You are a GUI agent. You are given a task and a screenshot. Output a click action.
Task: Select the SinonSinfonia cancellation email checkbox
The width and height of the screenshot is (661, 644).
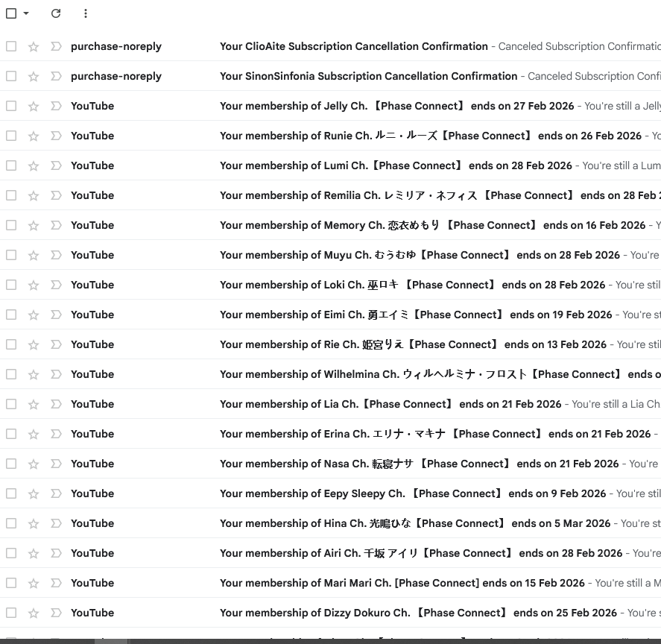coord(11,76)
